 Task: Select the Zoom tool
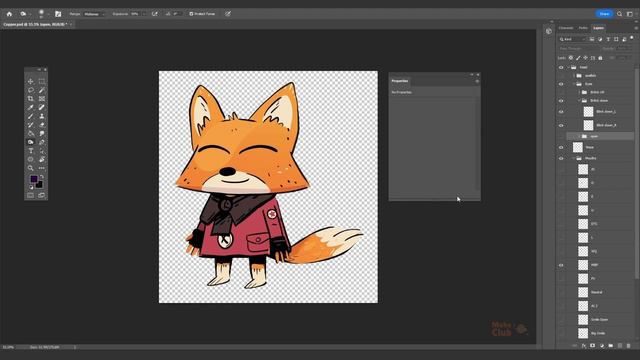point(31,168)
